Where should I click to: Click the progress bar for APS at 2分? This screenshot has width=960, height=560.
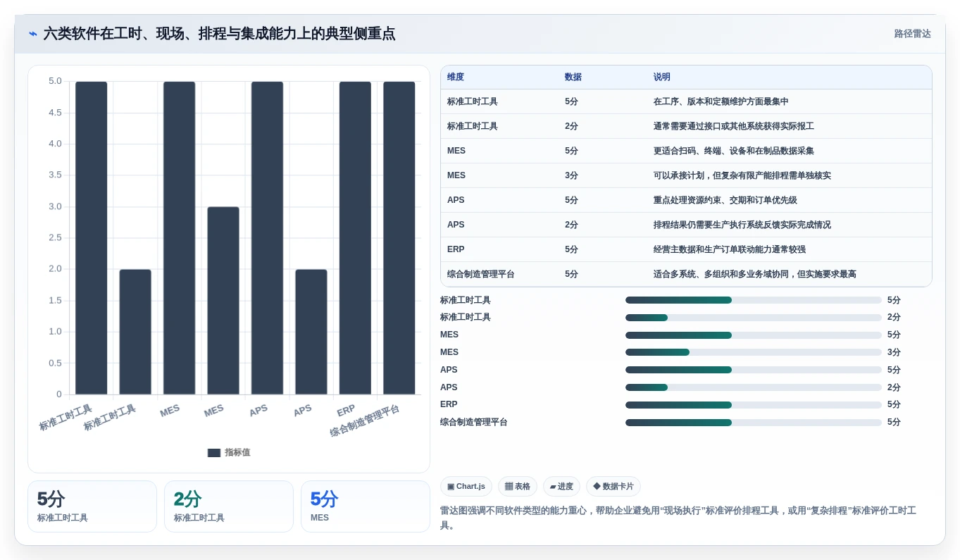click(754, 387)
